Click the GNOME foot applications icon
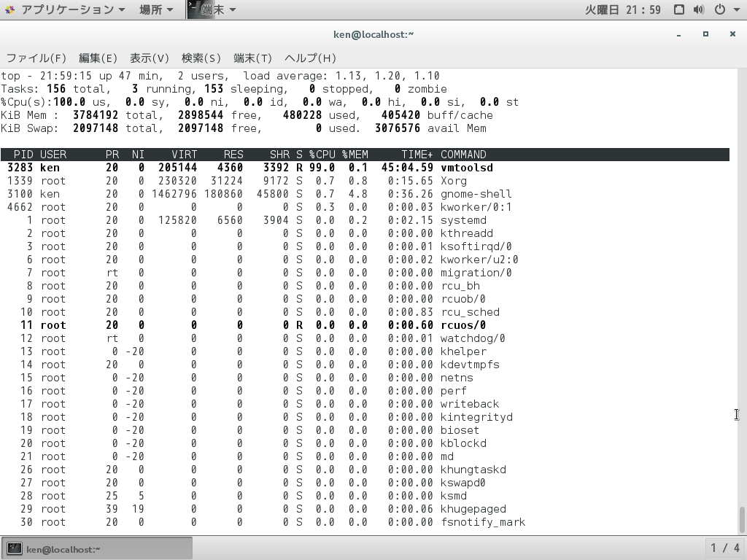 (10, 9)
